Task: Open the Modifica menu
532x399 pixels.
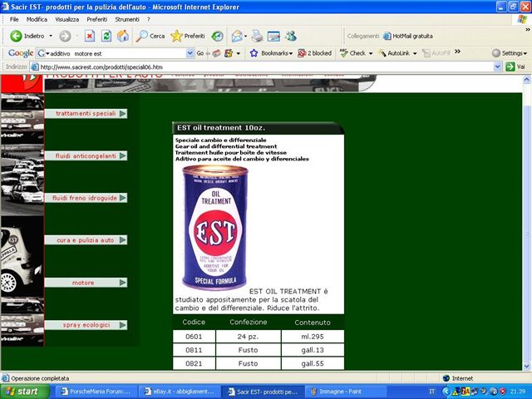Action: pos(37,19)
